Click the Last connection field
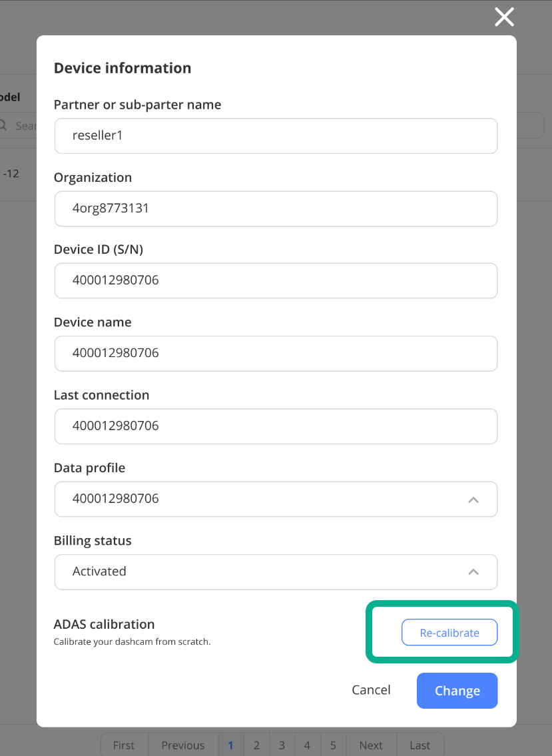This screenshot has height=756, width=552. click(x=276, y=426)
